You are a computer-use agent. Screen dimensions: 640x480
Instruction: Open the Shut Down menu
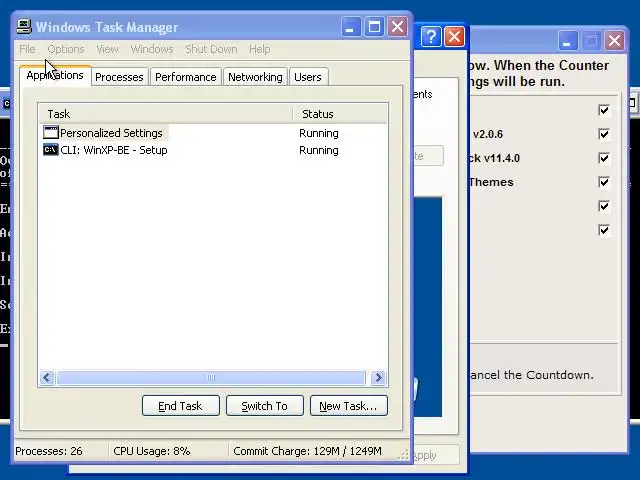(211, 49)
